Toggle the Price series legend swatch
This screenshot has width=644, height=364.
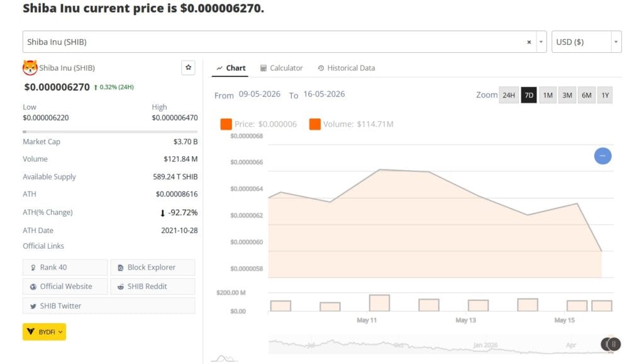(x=226, y=124)
